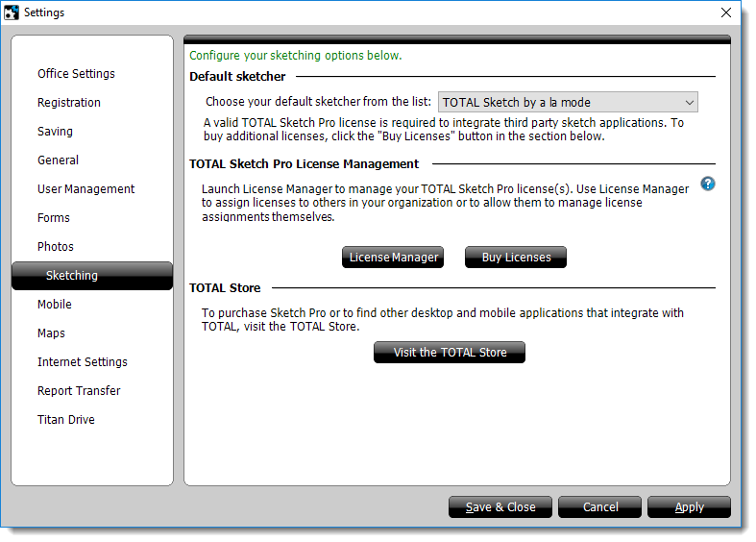
Task: Select Report Transfer in sidebar
Action: coord(79,391)
